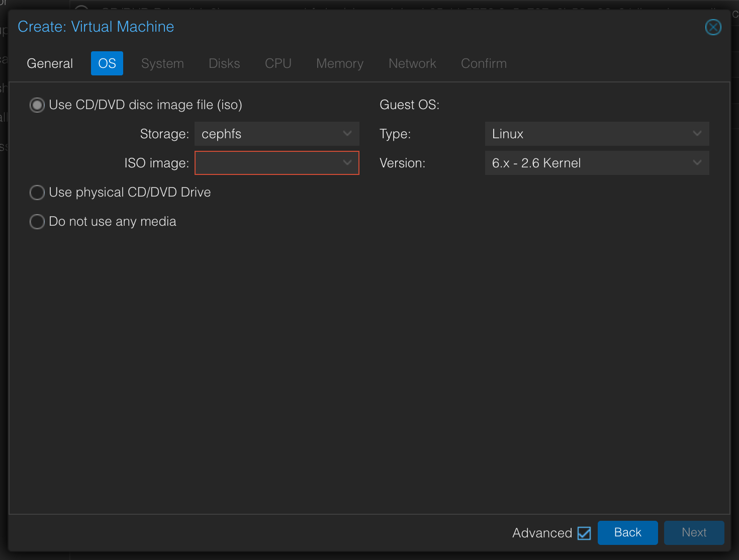Toggle the Advanced checkbox

point(584,533)
